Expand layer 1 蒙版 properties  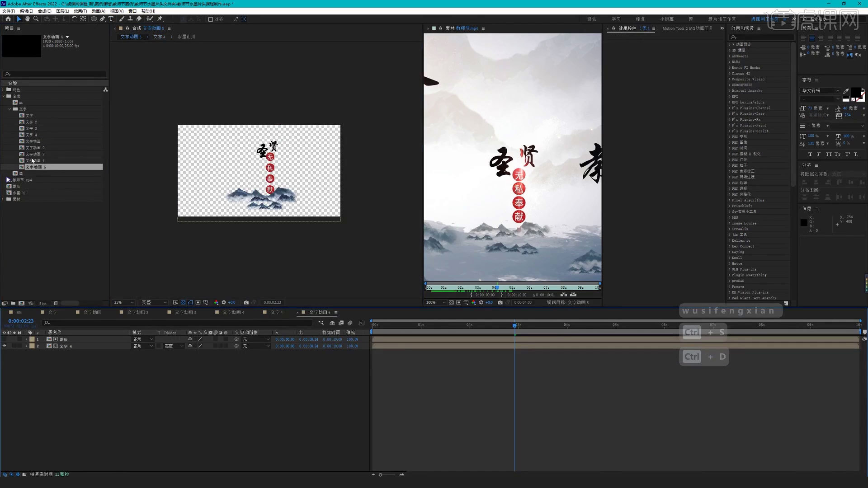pos(26,339)
